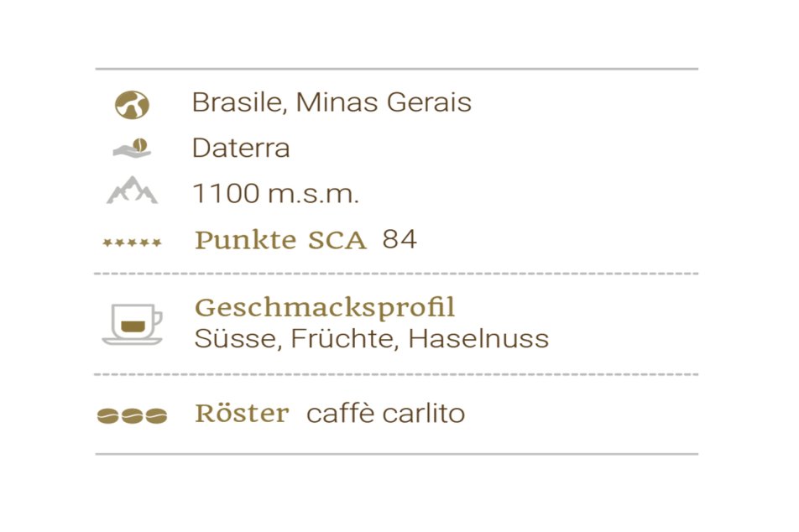Select the three coffee beans icon
799x532 pixels.
click(132, 415)
